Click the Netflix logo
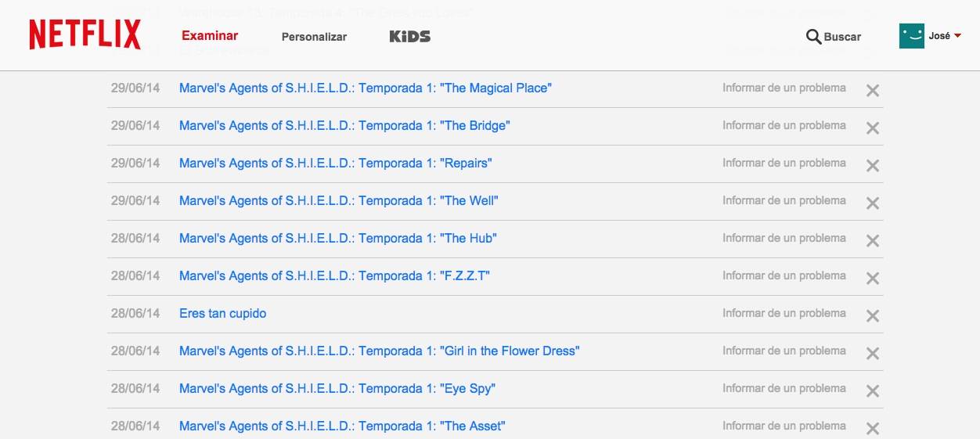 (x=85, y=35)
